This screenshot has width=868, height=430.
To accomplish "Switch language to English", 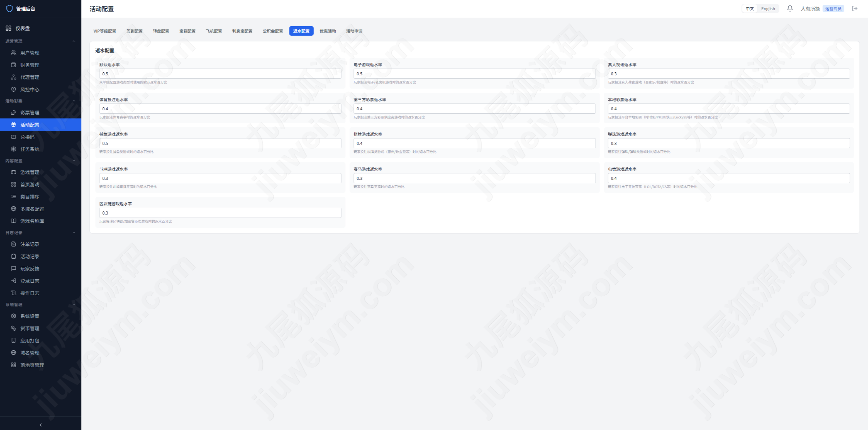I will 768,9.
